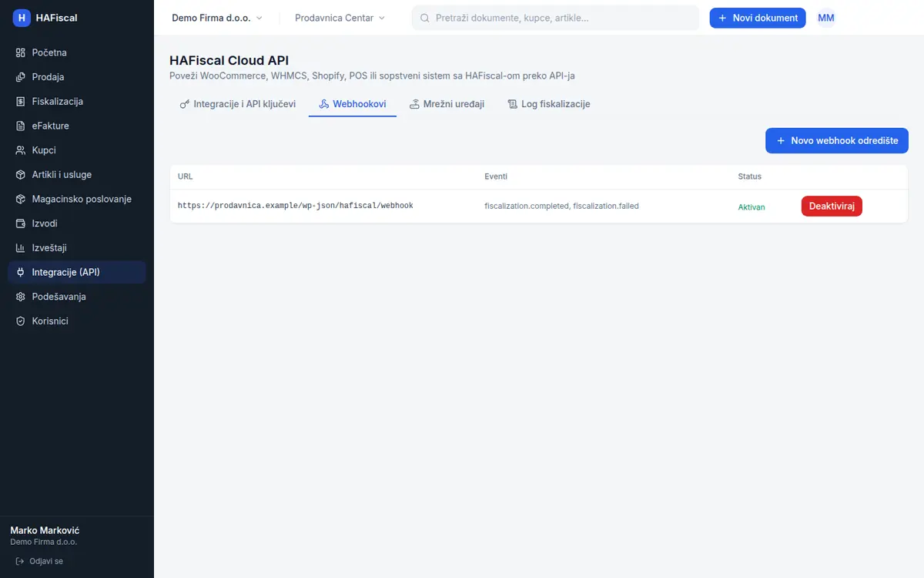Image resolution: width=924 pixels, height=578 pixels.
Task: Open Prodaja from the sidebar
Action: 77,77
